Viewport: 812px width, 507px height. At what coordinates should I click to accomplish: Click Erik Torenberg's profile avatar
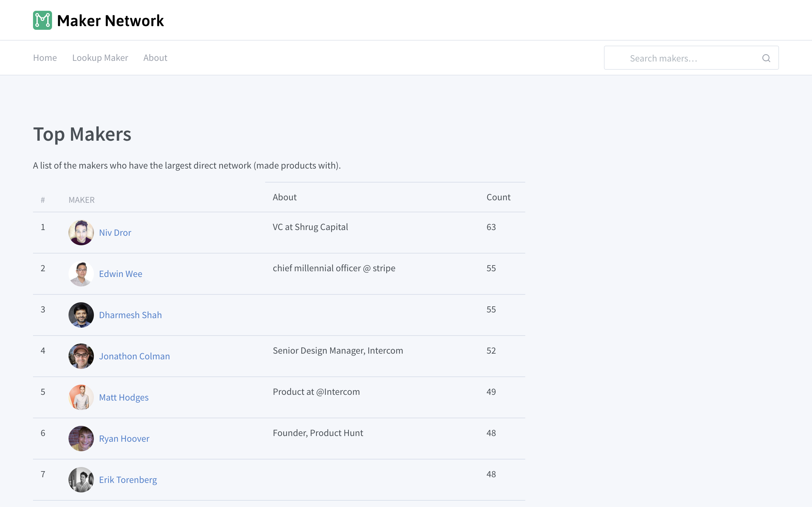(81, 480)
